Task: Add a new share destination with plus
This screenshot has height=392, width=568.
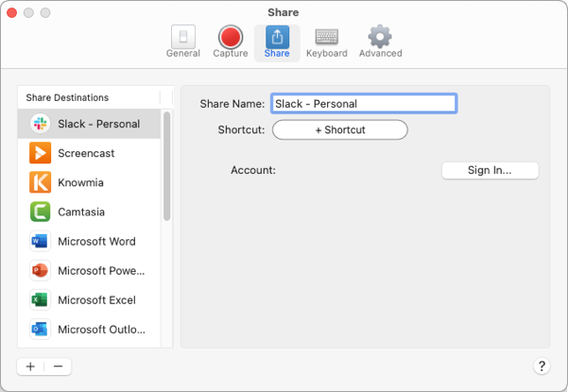Action: click(30, 366)
